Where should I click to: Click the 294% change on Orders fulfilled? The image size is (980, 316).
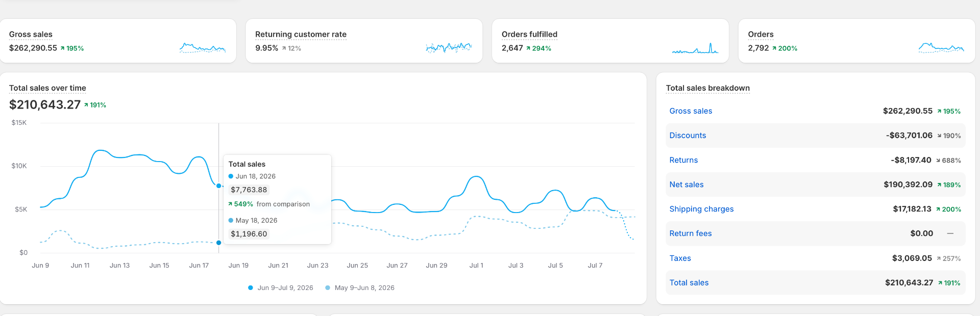click(538, 48)
